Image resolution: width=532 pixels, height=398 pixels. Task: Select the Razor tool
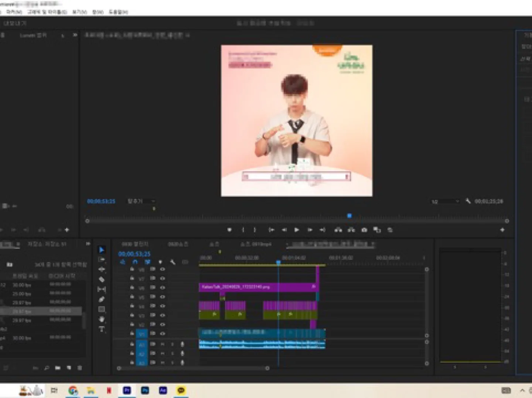coord(102,279)
